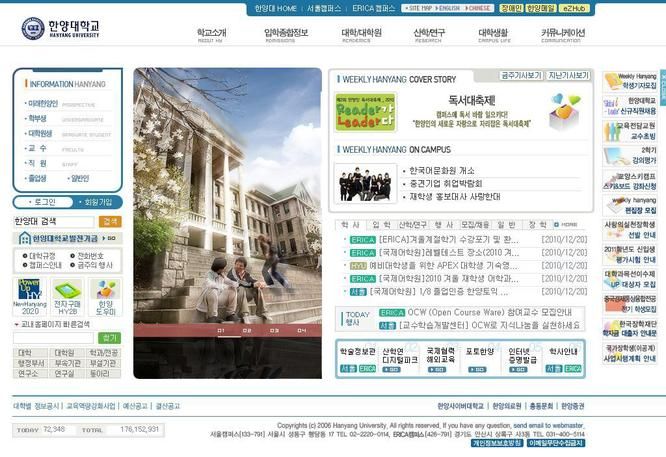Open the eZHub button

(574, 8)
